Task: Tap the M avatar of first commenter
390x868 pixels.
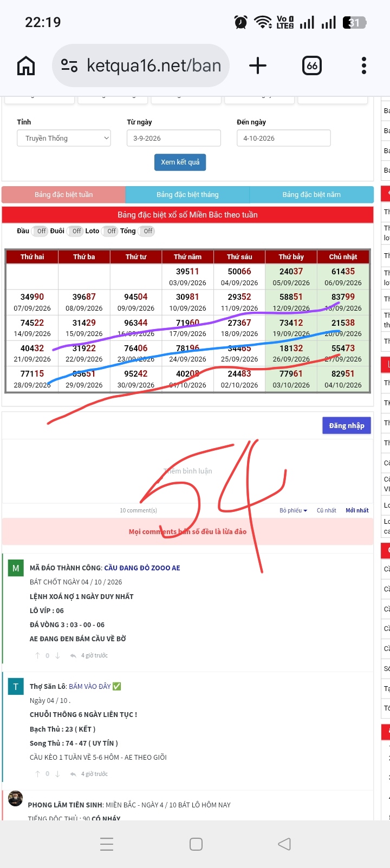Action: [16, 568]
